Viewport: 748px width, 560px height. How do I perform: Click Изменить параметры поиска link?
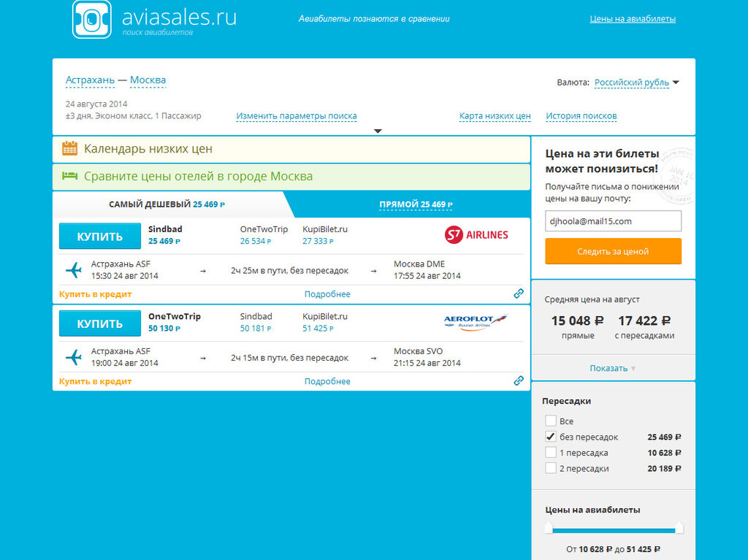pos(297,116)
